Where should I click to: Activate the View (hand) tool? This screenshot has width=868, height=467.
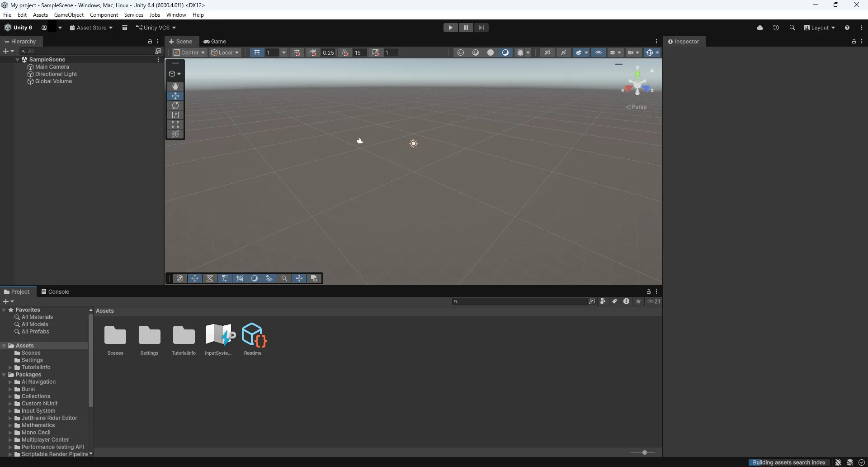pyautogui.click(x=175, y=86)
